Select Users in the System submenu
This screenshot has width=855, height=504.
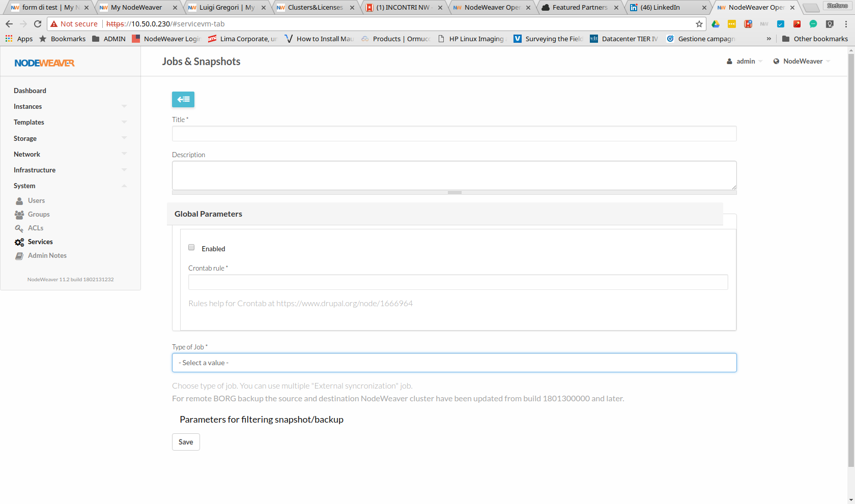(x=36, y=201)
